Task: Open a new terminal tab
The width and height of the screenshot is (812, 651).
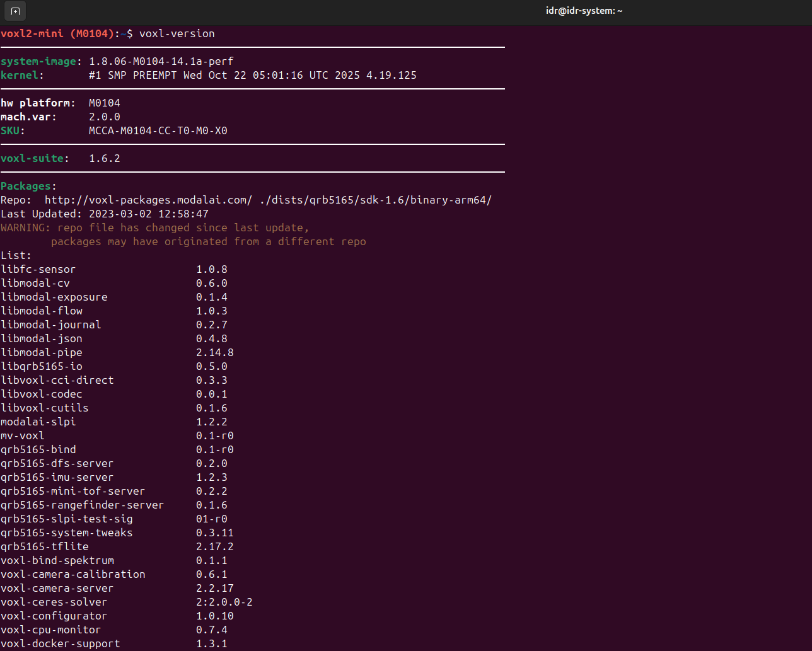Action: pyautogui.click(x=15, y=11)
